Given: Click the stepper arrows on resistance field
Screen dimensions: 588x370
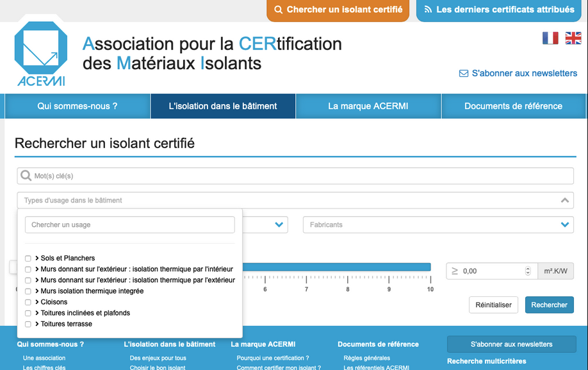Looking at the screenshot, I should click(528, 271).
